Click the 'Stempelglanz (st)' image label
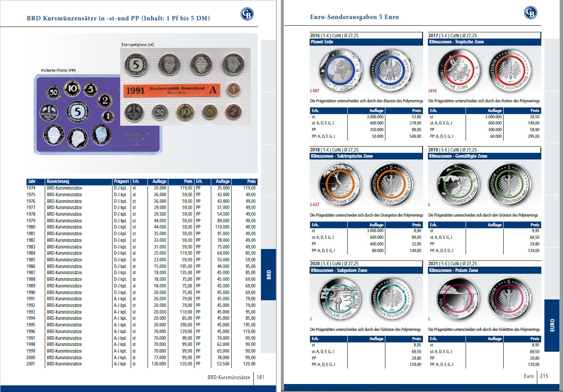 coord(137,45)
